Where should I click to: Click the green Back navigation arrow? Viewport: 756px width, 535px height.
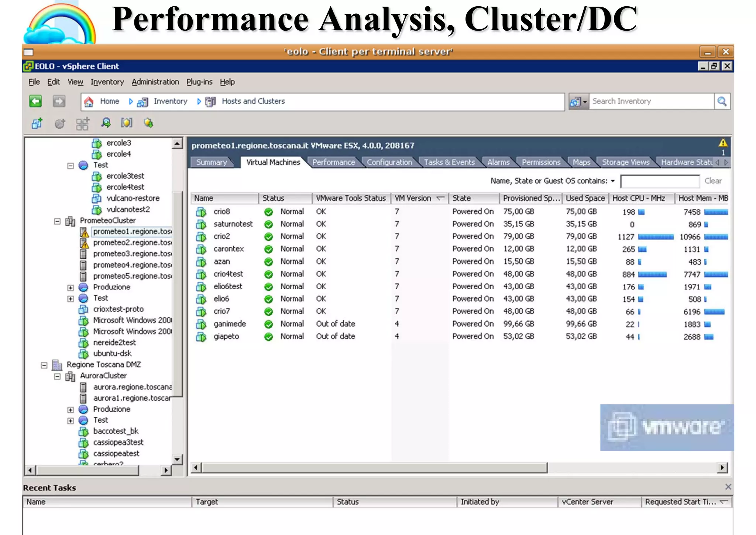click(x=36, y=101)
